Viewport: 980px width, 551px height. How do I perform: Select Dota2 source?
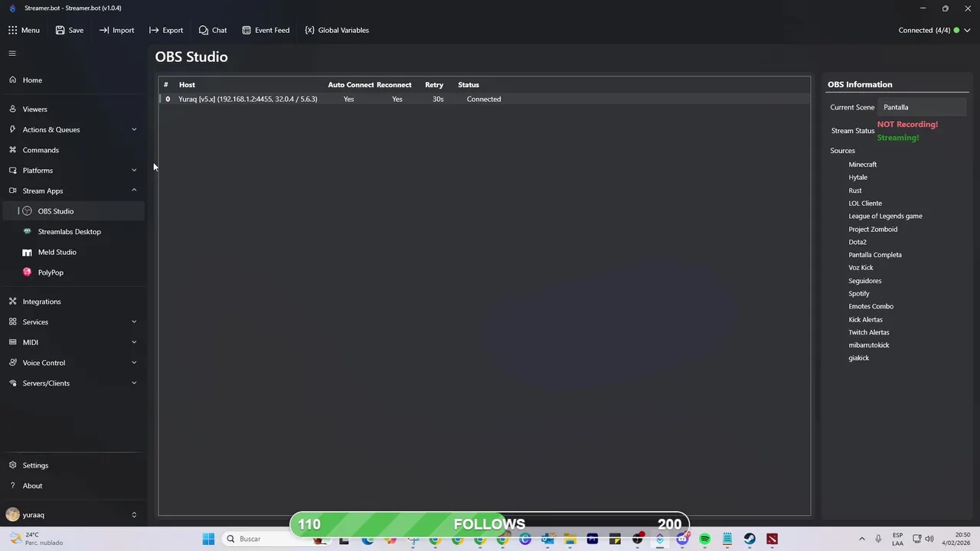pyautogui.click(x=857, y=242)
